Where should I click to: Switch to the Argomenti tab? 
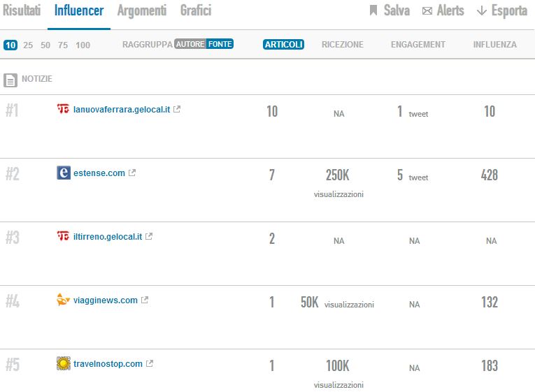point(142,10)
